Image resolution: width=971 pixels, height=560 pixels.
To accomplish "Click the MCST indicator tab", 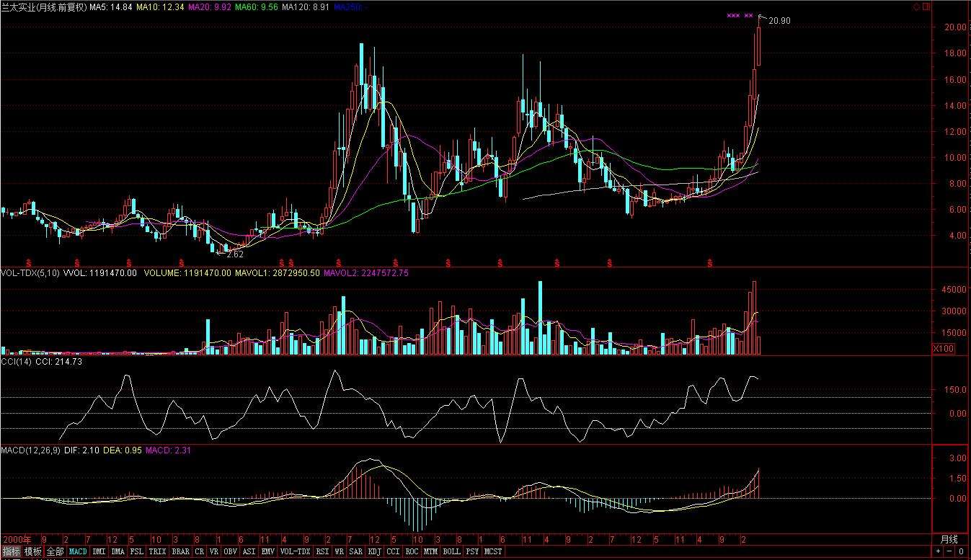I will tap(493, 551).
